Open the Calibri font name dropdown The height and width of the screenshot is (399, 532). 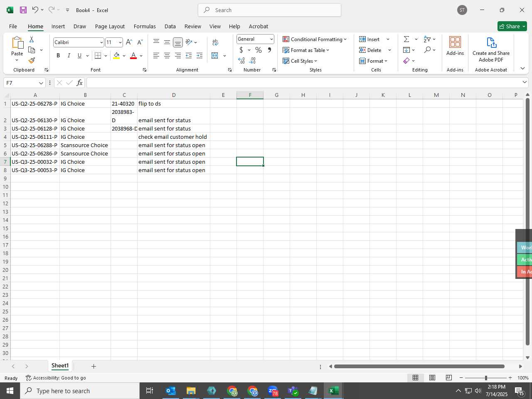[x=101, y=42]
